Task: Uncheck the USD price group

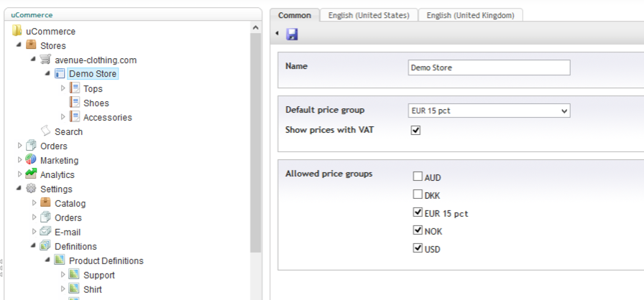Action: tap(418, 248)
